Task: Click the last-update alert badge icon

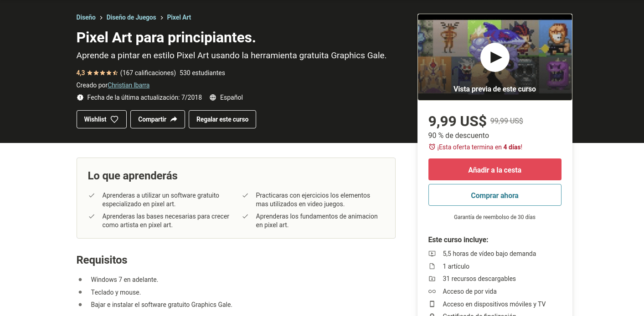Action: coord(80,97)
